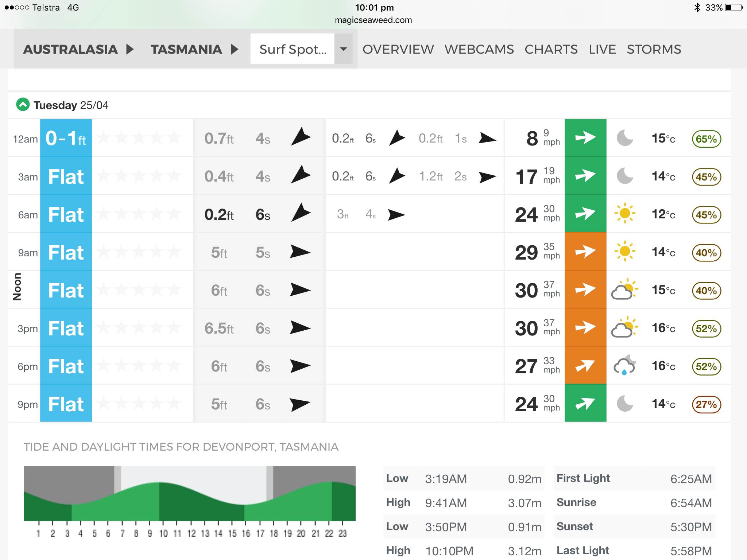The width and height of the screenshot is (747, 560).
Task: Click the Surf Spot selection field
Action: point(293,49)
